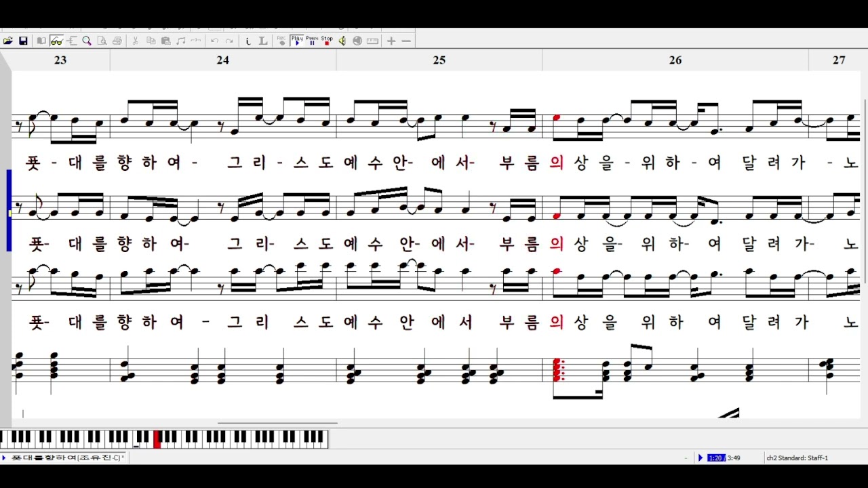Click the Rec record button
The image size is (868, 488).
pos(281,41)
